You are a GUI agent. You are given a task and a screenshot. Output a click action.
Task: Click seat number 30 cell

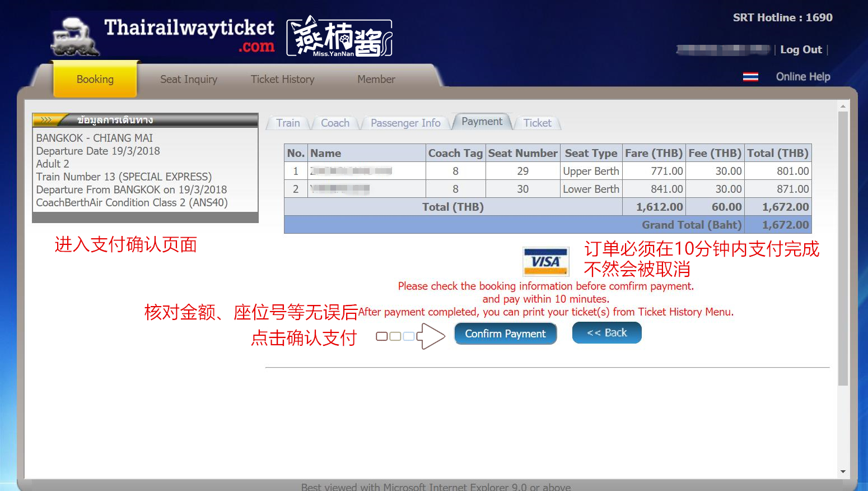[522, 189]
